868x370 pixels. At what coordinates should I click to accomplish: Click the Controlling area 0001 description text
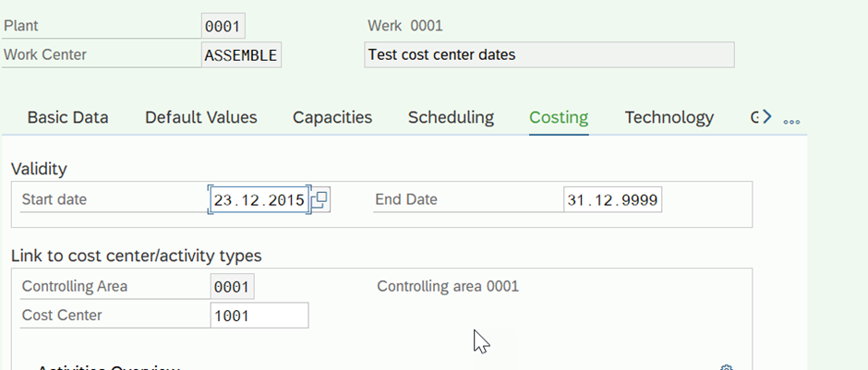point(448,286)
